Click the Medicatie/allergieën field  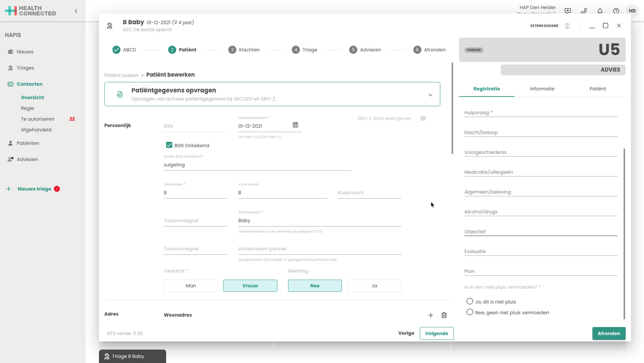[x=541, y=172]
